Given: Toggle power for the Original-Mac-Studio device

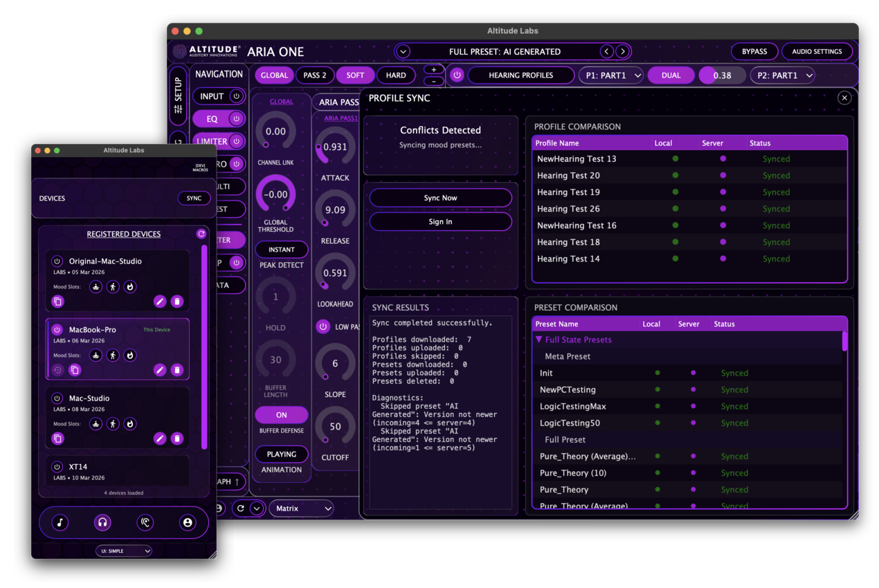Looking at the screenshot, I should coord(57,261).
